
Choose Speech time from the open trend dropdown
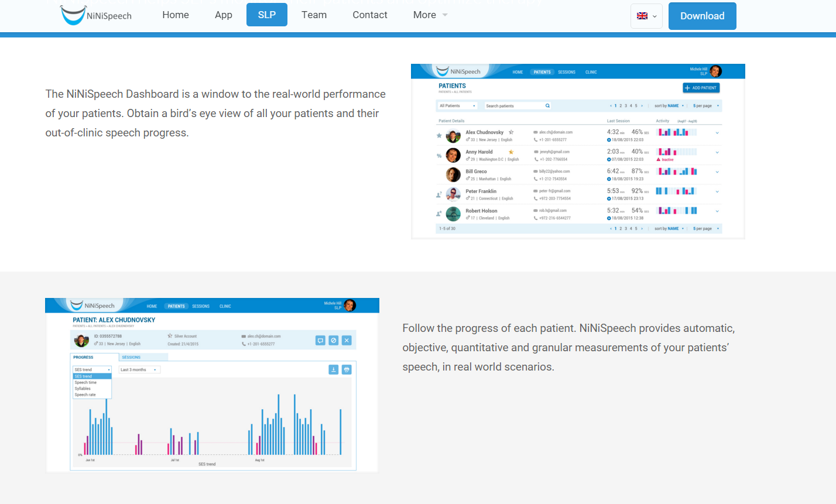[92, 383]
